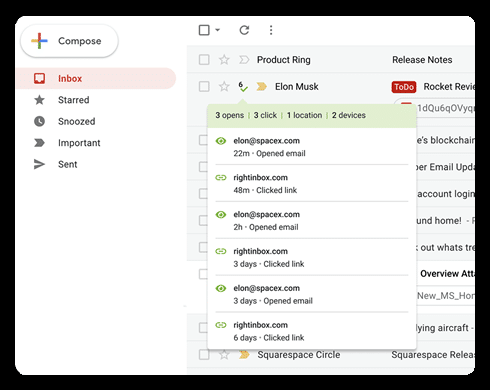Select the 3 days Clicked link entry
Viewport: 490px width, 390px height.
point(312,257)
